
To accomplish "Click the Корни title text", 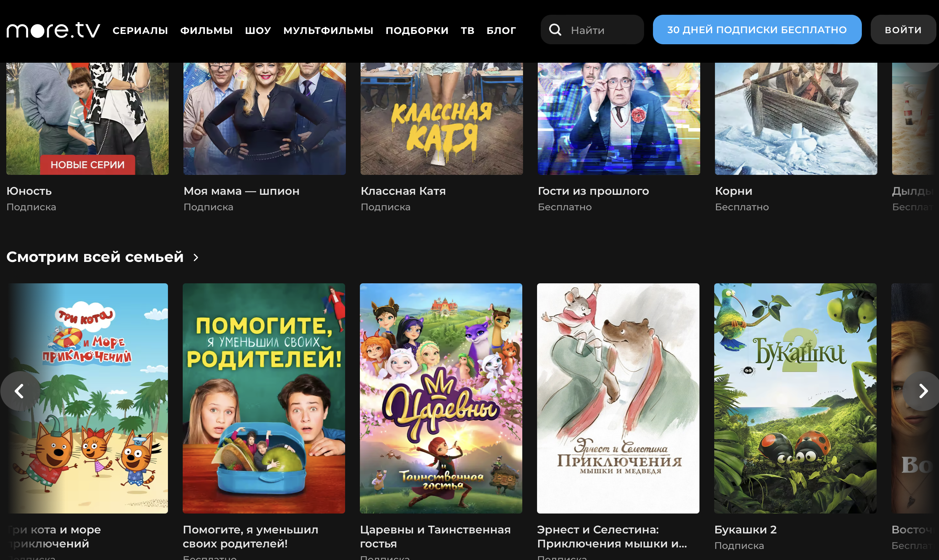I will tap(734, 191).
